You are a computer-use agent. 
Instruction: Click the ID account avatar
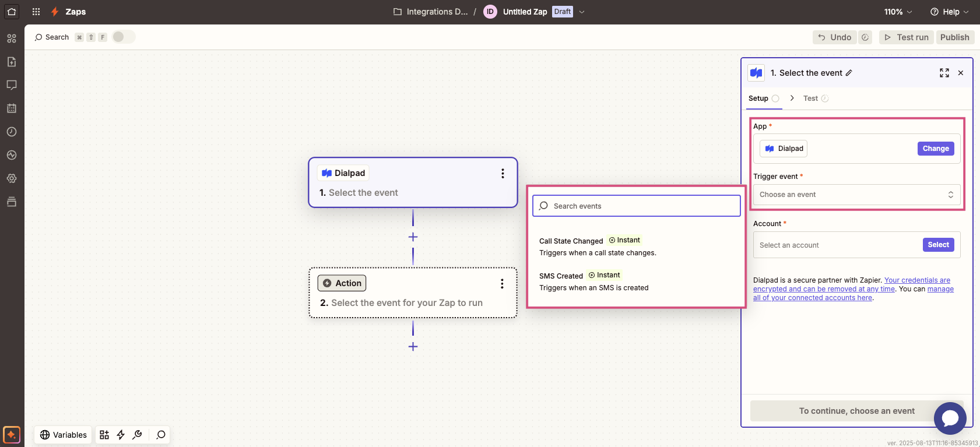pyautogui.click(x=490, y=12)
